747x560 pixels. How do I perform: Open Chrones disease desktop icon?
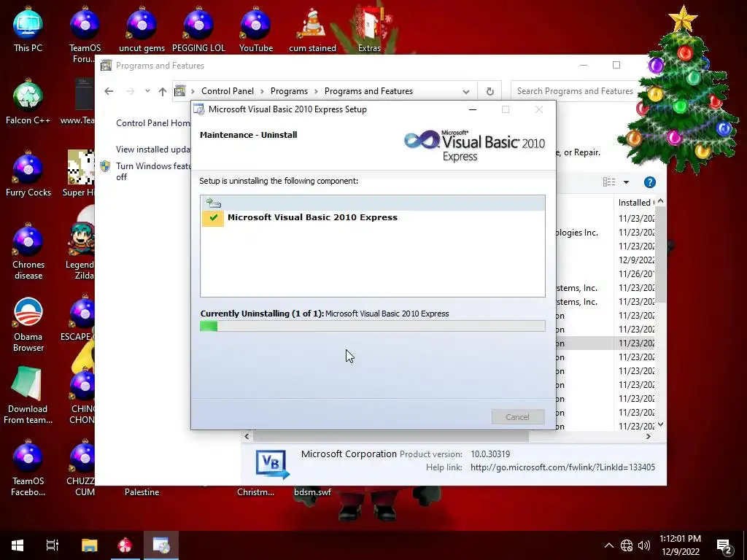pos(28,252)
